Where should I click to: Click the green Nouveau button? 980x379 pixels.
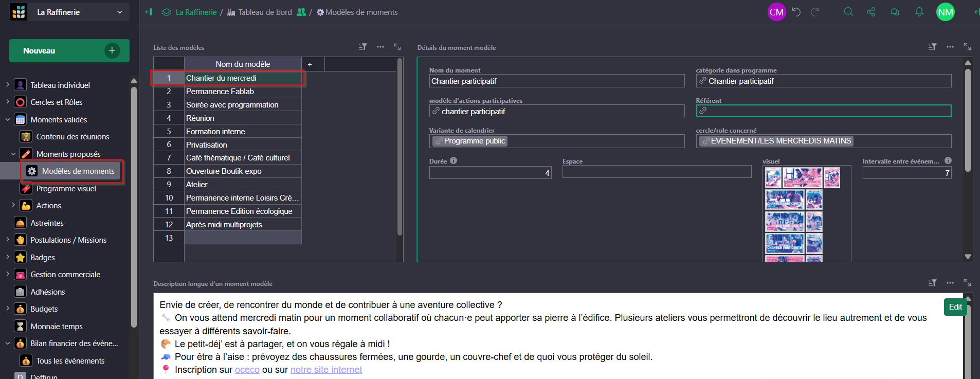[x=69, y=50]
